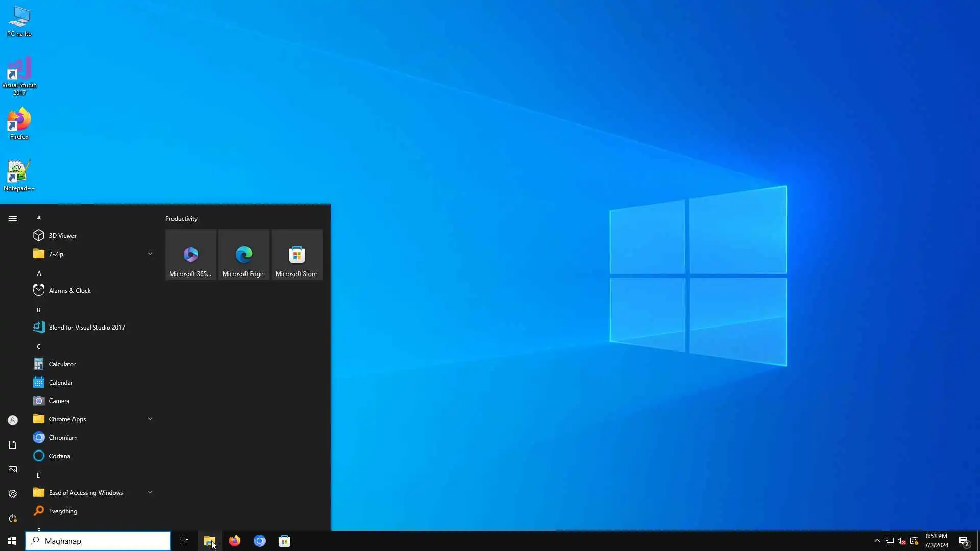Open Blend for Visual Studio 2017
The image size is (980, 551).
86,327
